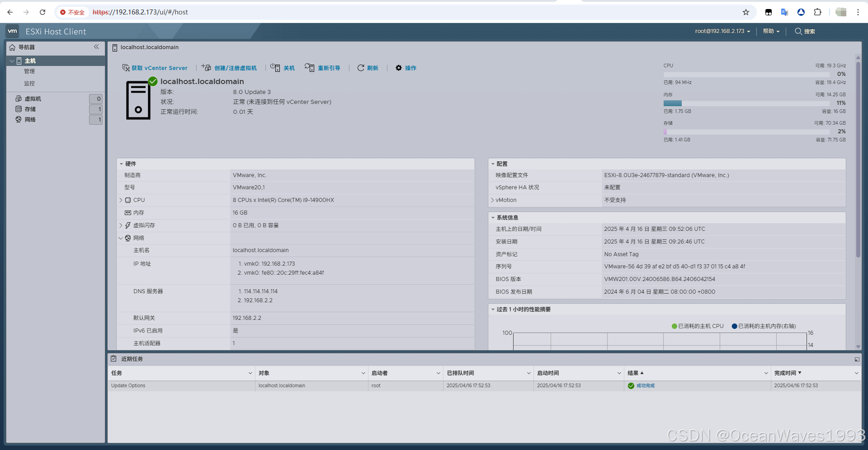
Task: Open the Initiator (启动者) column dropdown
Action: click(438, 373)
